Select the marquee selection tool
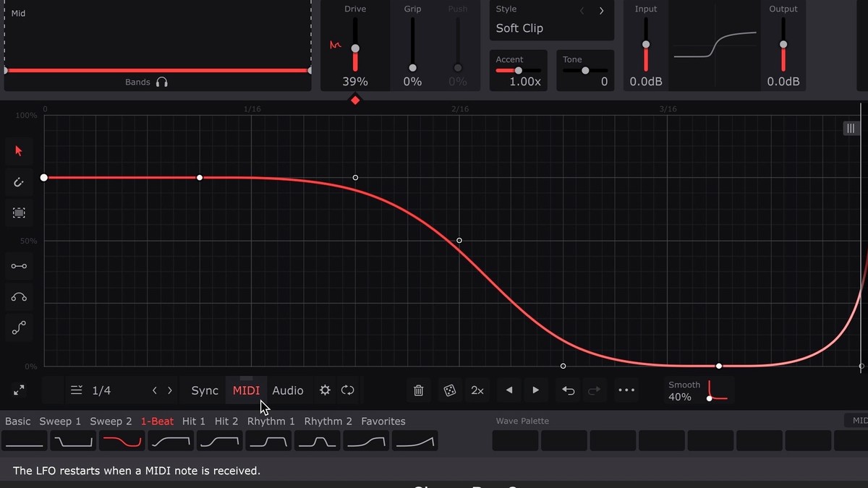Image resolution: width=868 pixels, height=488 pixels. [x=19, y=213]
